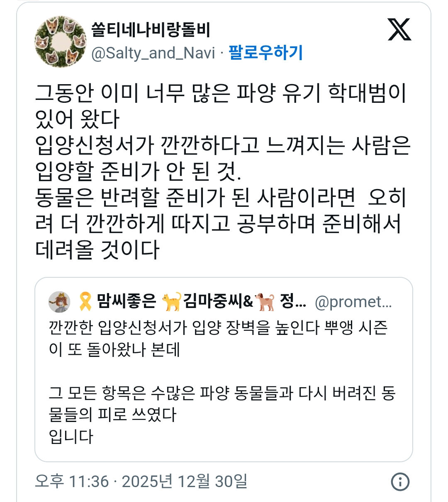
Task: Click the final 입니다 line in quoted tweet
Action: pos(71,437)
